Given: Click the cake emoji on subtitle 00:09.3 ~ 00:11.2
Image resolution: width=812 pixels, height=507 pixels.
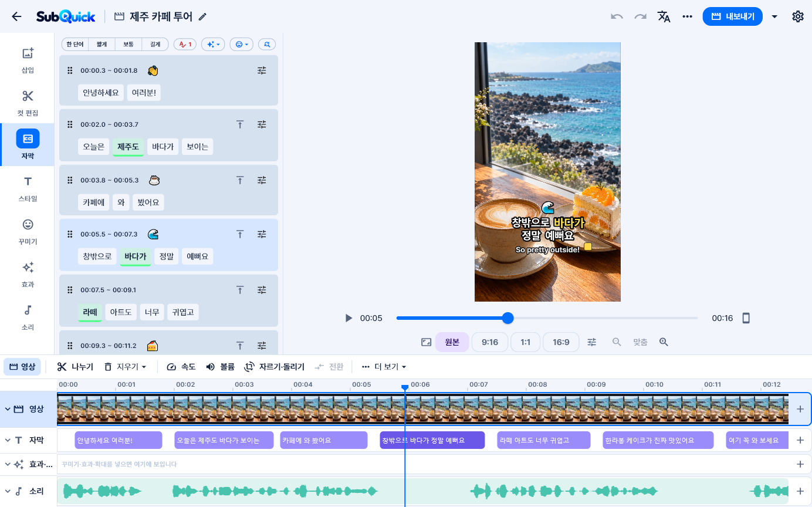Looking at the screenshot, I should click(153, 346).
